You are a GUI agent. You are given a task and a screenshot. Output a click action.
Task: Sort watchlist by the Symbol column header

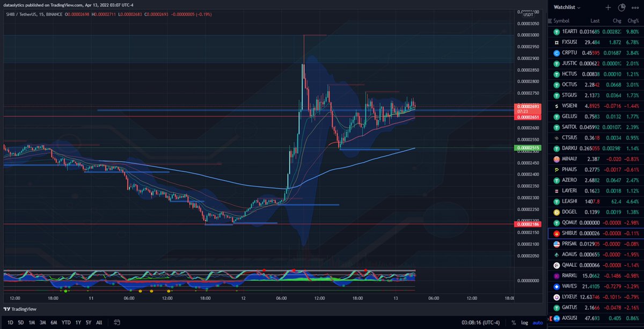pyautogui.click(x=561, y=21)
